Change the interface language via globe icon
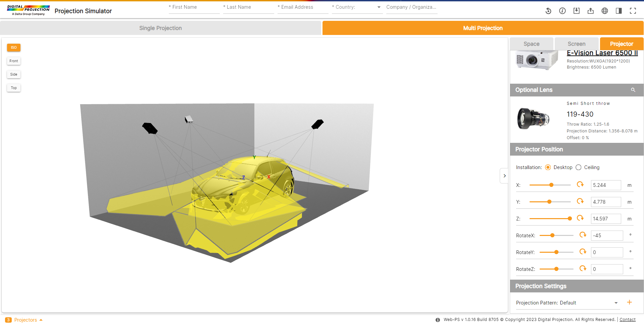This screenshot has width=644, height=325. 605,11
